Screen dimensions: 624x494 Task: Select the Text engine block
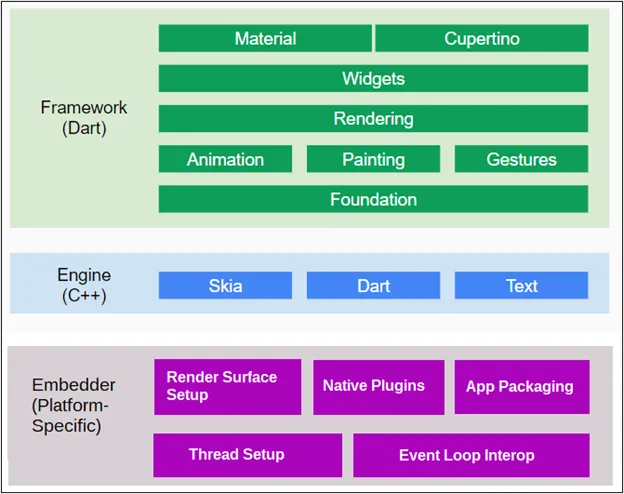[x=521, y=285]
